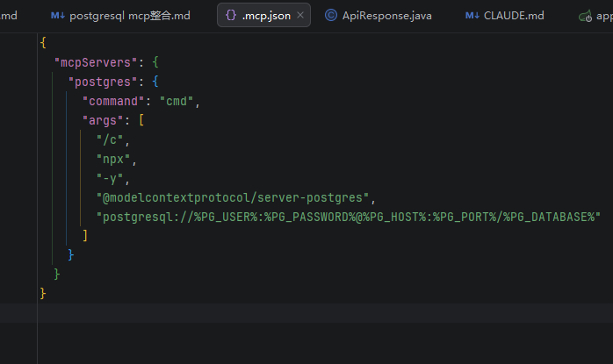Click the Java class icon on ApiResponse.java tab
Screen dimensions: 613x364
[330, 16]
